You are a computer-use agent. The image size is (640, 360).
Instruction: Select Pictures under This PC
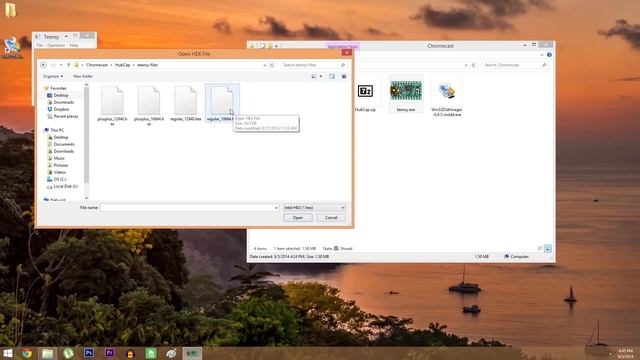(x=60, y=165)
